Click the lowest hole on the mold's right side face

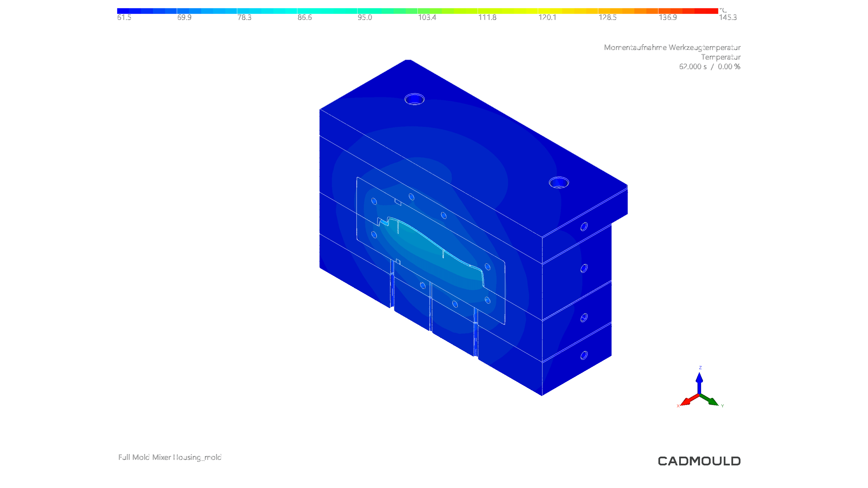pos(584,355)
